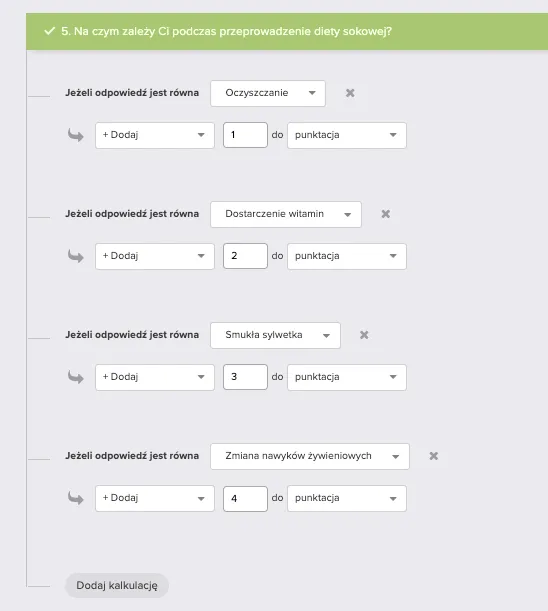Open the Oczyszczanie answer dropdown
Viewport: 548px width, 611px height.
(268, 93)
